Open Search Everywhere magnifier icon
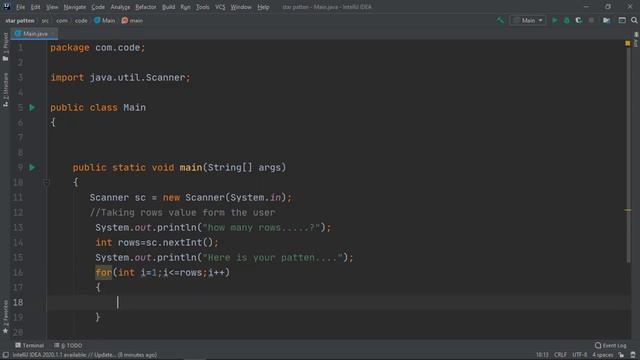This screenshot has width=640, height=360. click(634, 20)
